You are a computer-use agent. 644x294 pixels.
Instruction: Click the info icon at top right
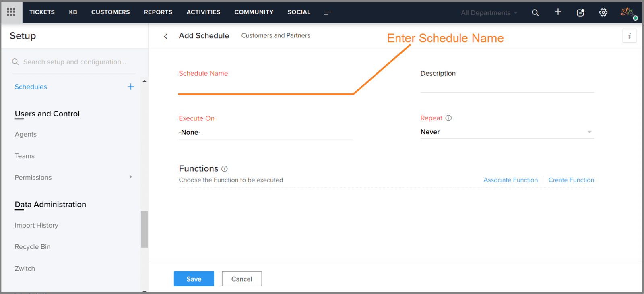[630, 36]
